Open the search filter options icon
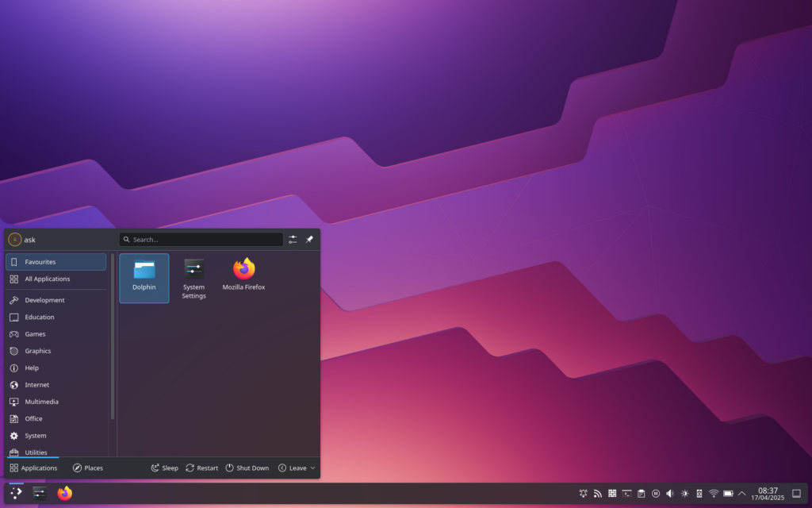The height and width of the screenshot is (508, 812). (x=292, y=239)
